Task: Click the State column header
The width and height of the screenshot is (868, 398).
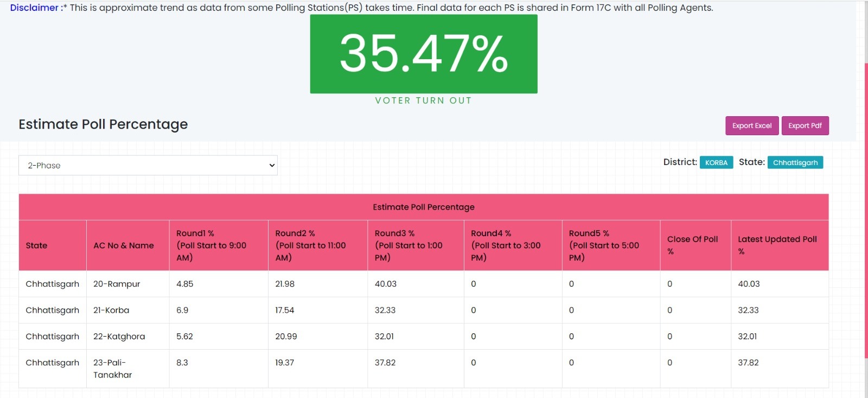Action: pos(36,245)
